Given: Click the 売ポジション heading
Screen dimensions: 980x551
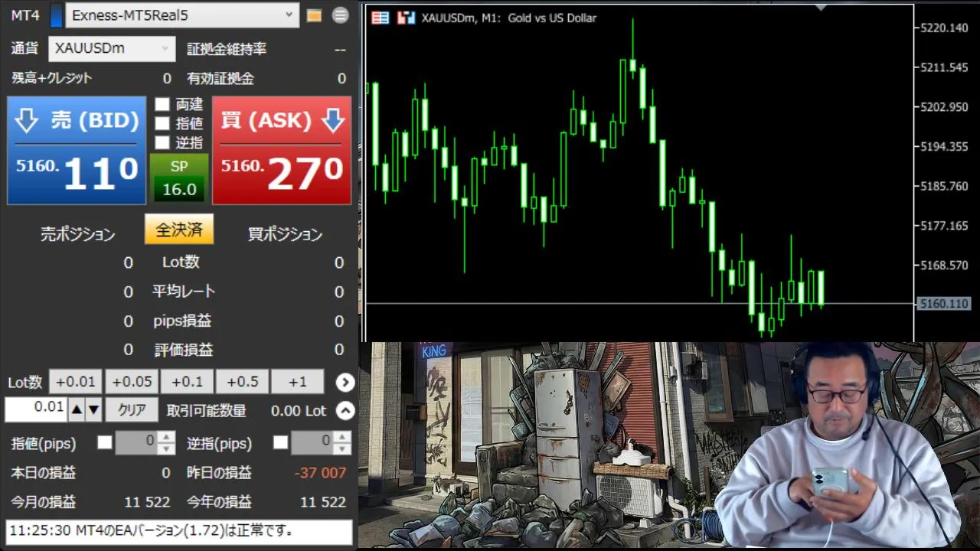Looking at the screenshot, I should [78, 234].
